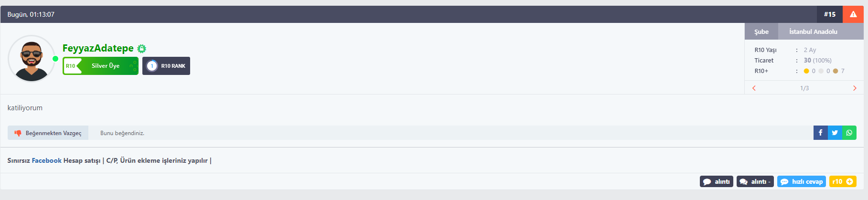This screenshot has height=200, width=868.
Task: Report post with the orange warning icon
Action: point(853,14)
